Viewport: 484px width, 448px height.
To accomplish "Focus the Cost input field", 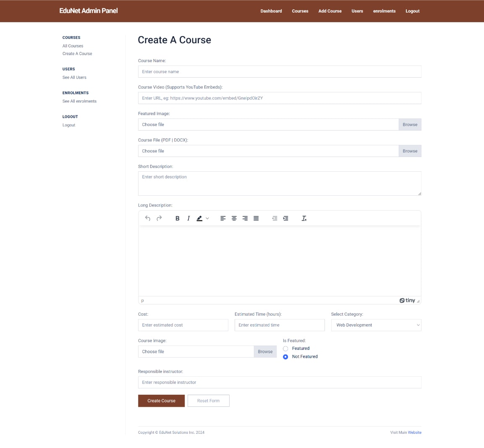I will [x=183, y=325].
